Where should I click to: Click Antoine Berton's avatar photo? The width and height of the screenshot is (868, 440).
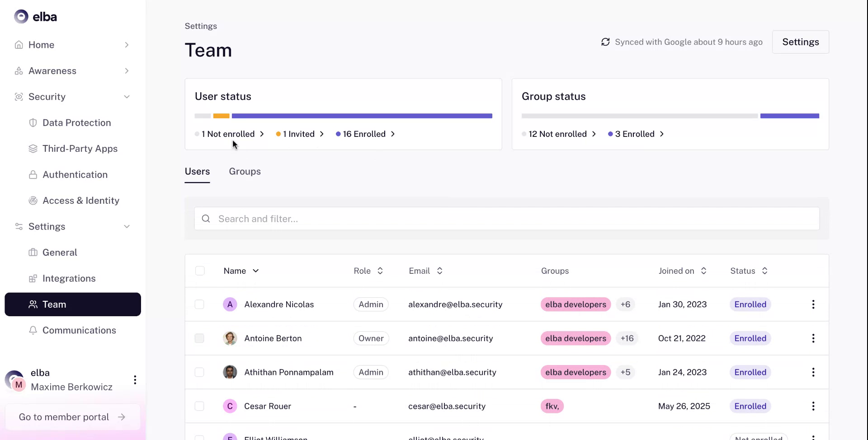click(230, 338)
